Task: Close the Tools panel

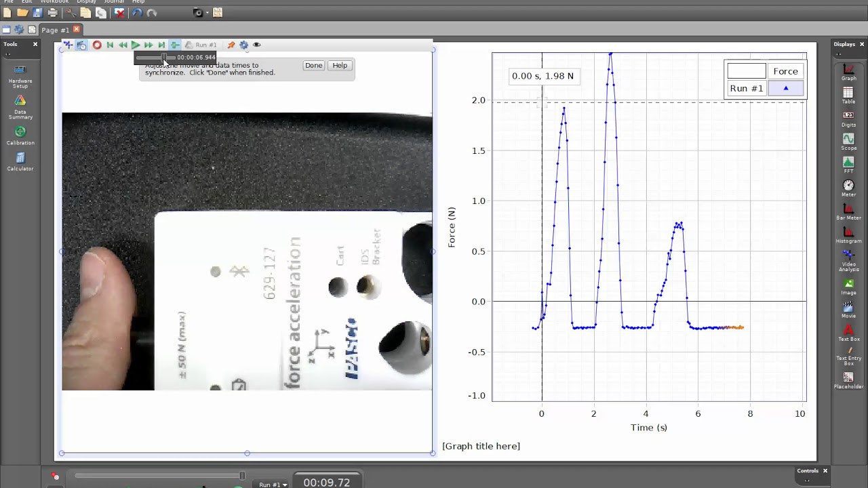Action: (35, 44)
